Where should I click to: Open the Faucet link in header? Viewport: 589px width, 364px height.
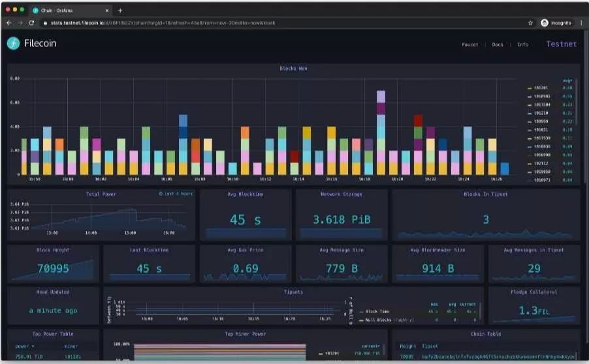tap(470, 44)
